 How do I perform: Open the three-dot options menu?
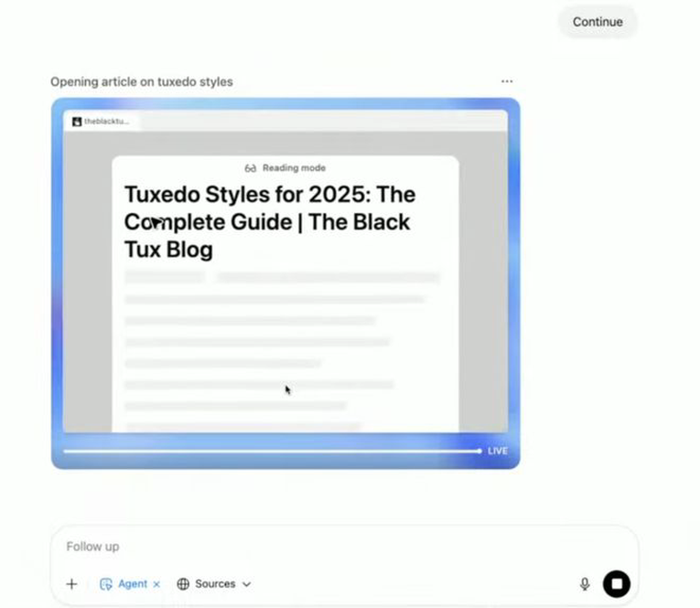[507, 81]
